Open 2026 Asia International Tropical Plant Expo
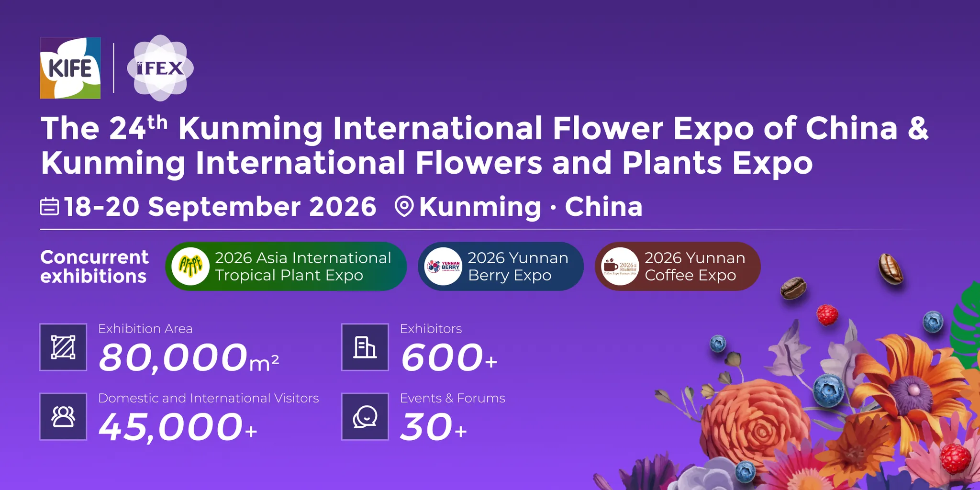 [x=286, y=266]
